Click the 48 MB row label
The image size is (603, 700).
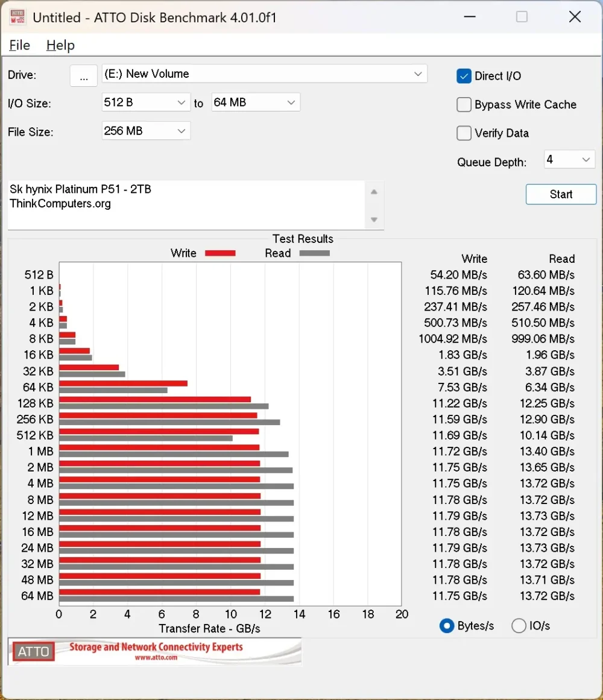(x=37, y=580)
